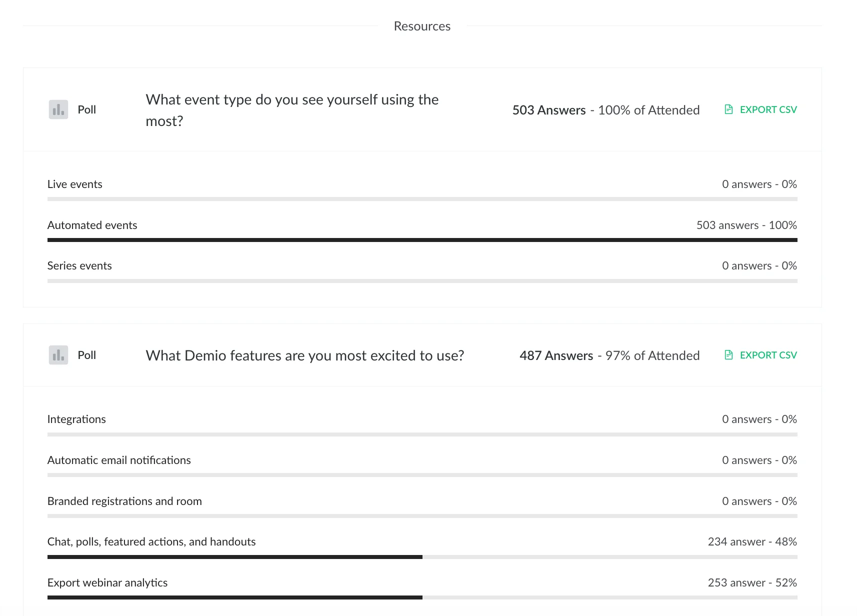Select the Automated events answer row
This screenshot has height=616, width=857.
pyautogui.click(x=92, y=225)
